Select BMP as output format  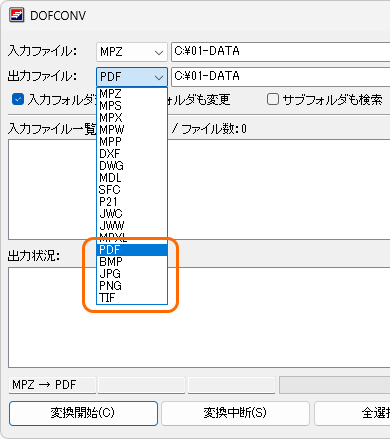132,262
